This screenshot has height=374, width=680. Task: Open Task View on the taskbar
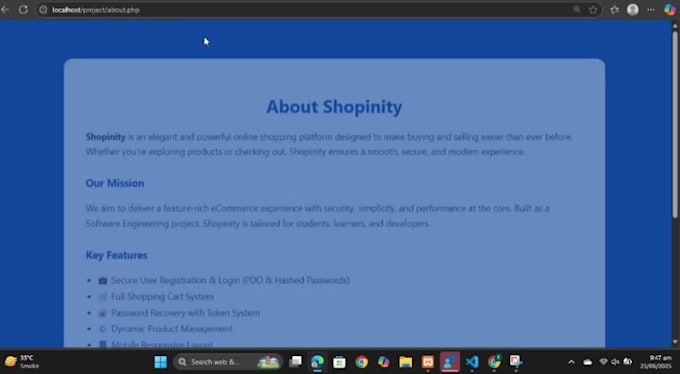coord(296,362)
